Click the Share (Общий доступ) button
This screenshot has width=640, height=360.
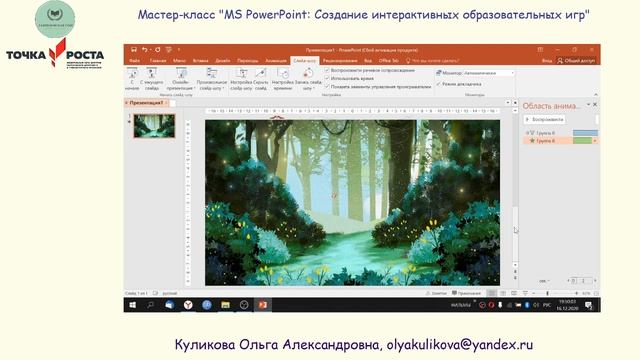(576, 60)
